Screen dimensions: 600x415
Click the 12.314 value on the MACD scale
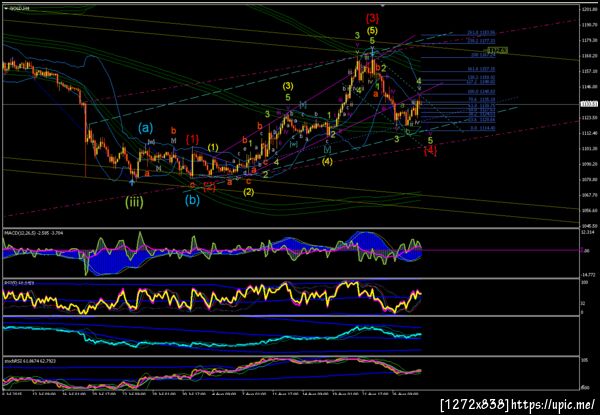point(588,233)
